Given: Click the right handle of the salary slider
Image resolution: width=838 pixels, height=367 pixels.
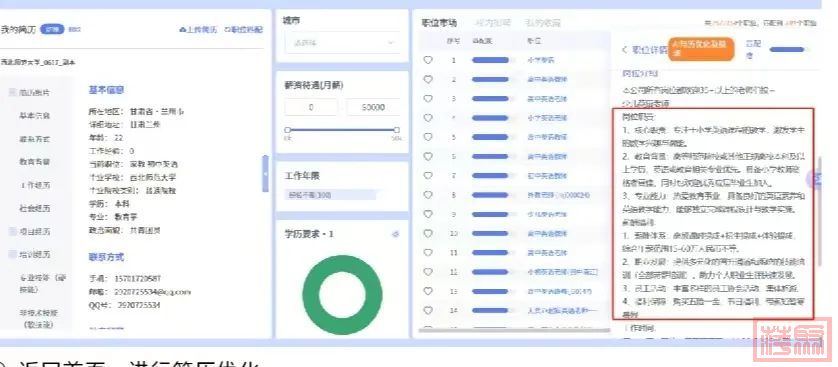Looking at the screenshot, I should click(x=397, y=130).
